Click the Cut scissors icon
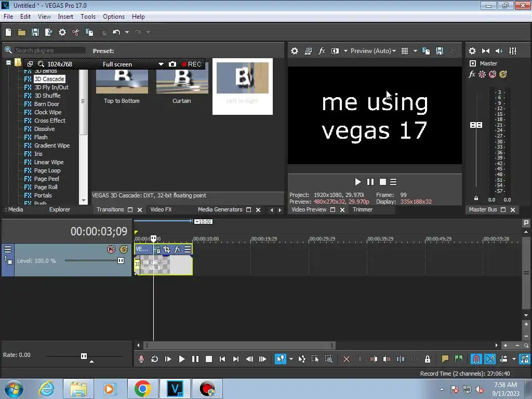 click(76, 32)
